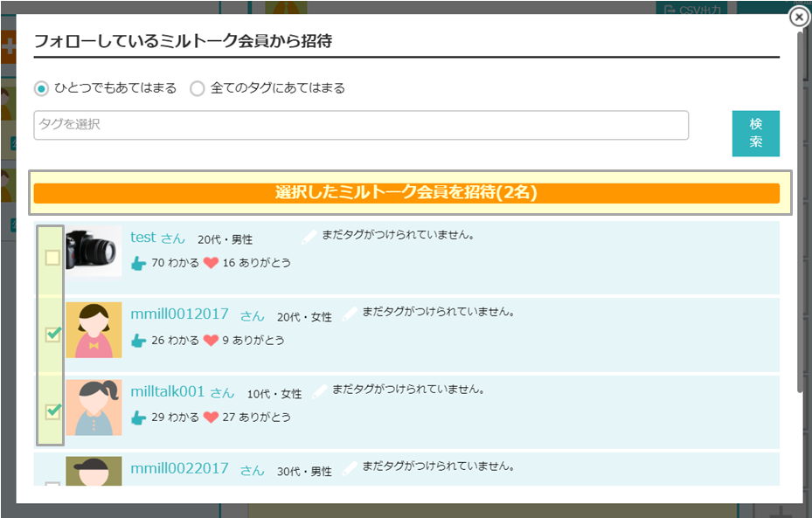Screen dimensions: 812x518
Task: Open the camera avatar of test member
Action: point(94,251)
